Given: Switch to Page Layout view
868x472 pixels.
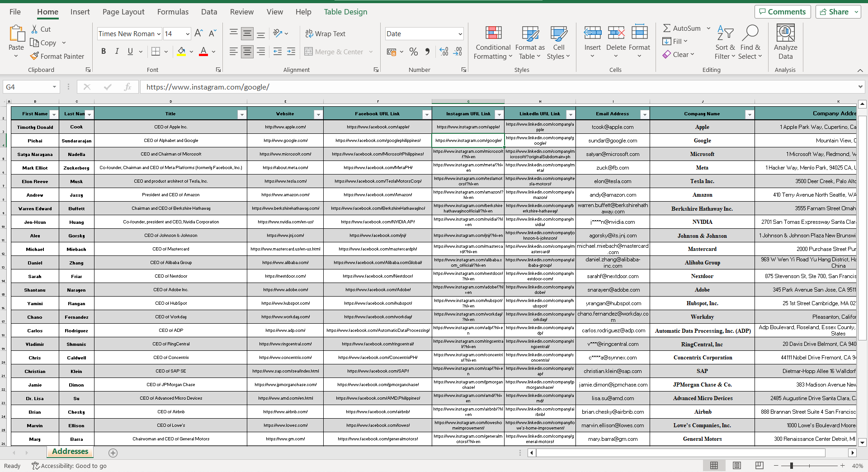Looking at the screenshot, I should tap(736, 466).
